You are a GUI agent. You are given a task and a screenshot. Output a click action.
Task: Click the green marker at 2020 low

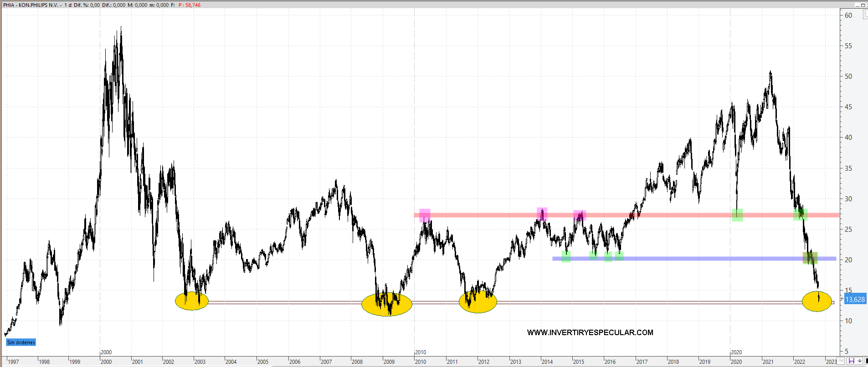point(737,215)
